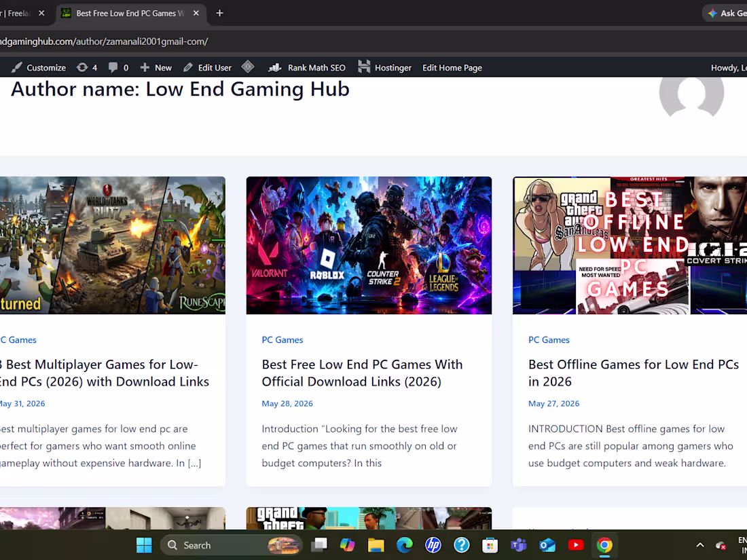Click the May 28, 2026 post date
747x560 pixels.
coord(287,403)
